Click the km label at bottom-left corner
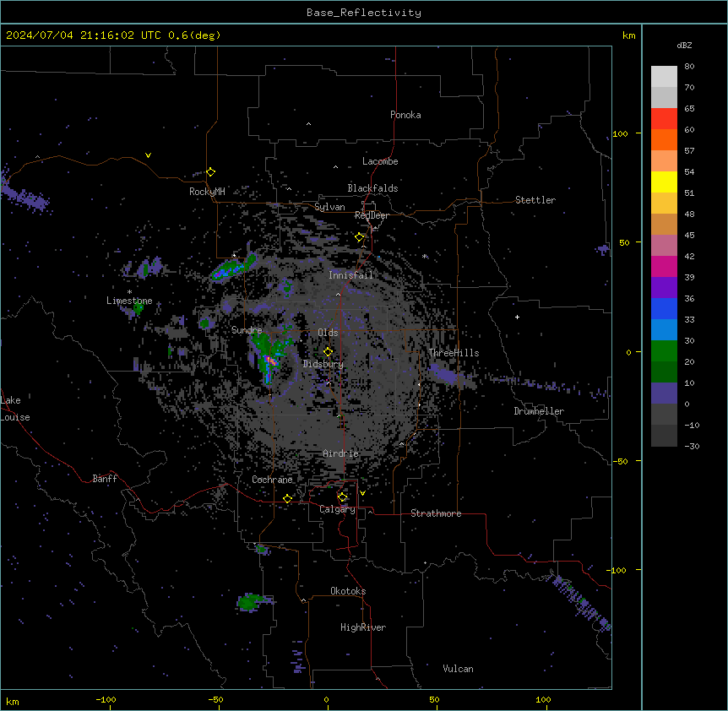 13,702
